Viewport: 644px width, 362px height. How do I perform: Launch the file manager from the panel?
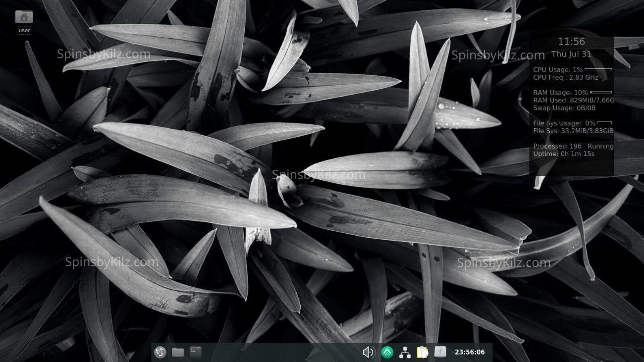click(x=178, y=352)
